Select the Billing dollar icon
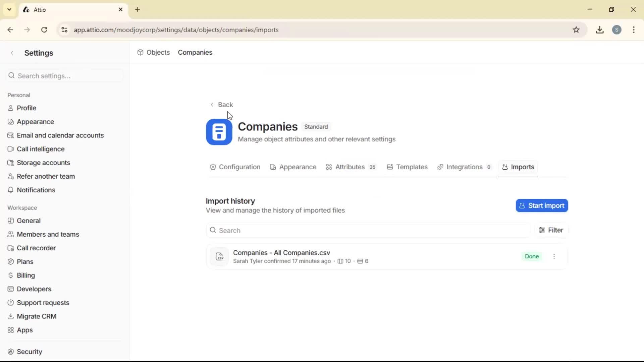The height and width of the screenshot is (362, 644). point(11,275)
